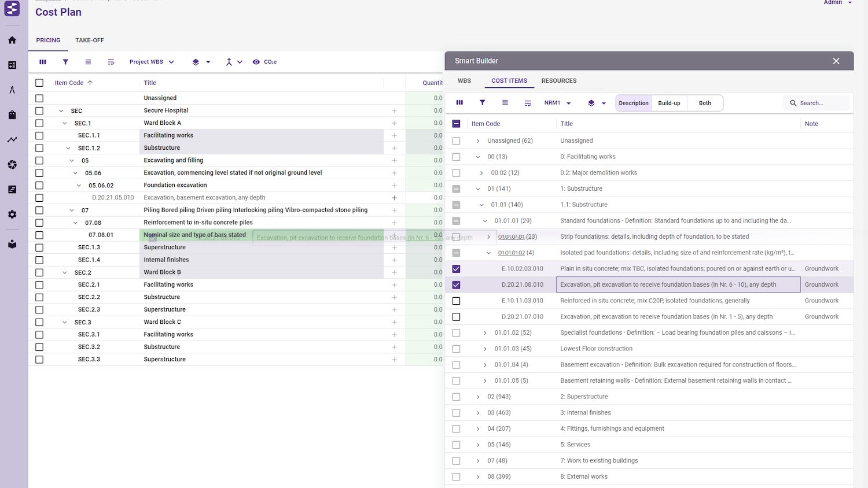Open the column settings icon on the pricing toolbar
Image resolution: width=868 pixels, height=488 pixels.
click(42, 61)
